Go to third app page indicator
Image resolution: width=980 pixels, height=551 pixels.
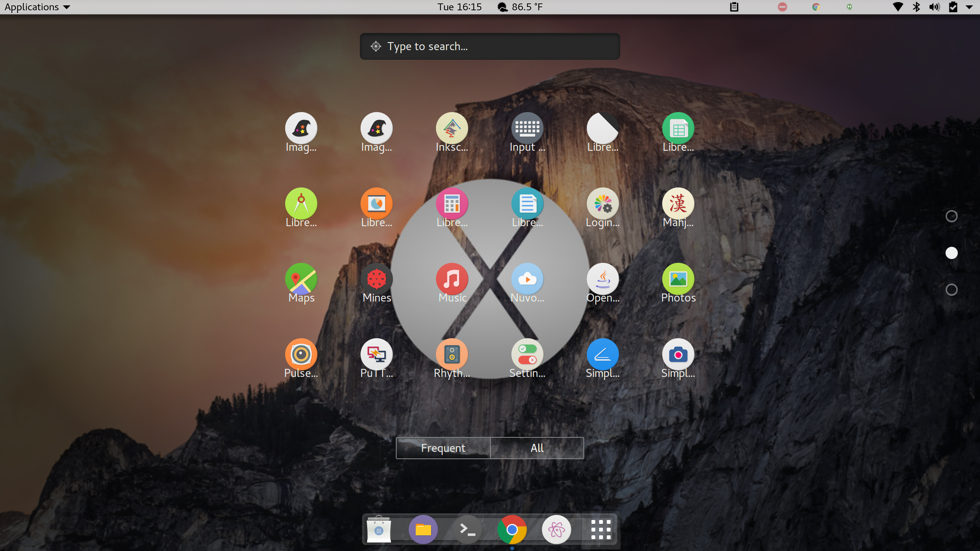(951, 290)
